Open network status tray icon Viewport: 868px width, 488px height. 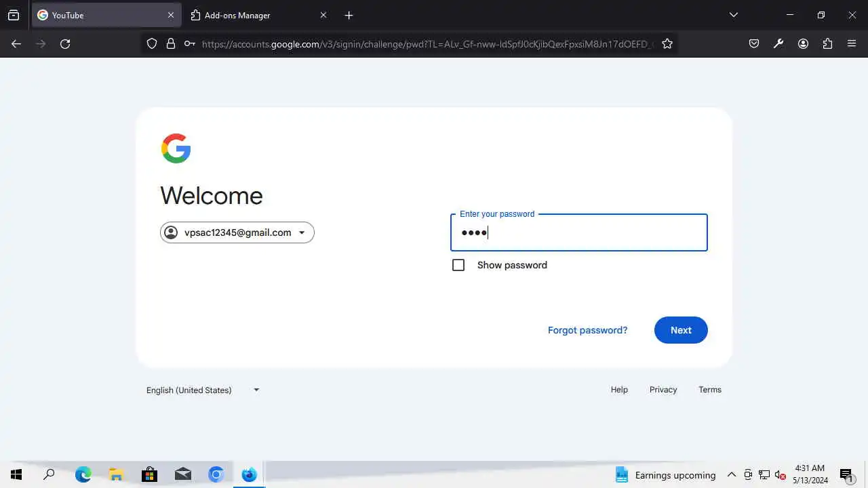(764, 474)
